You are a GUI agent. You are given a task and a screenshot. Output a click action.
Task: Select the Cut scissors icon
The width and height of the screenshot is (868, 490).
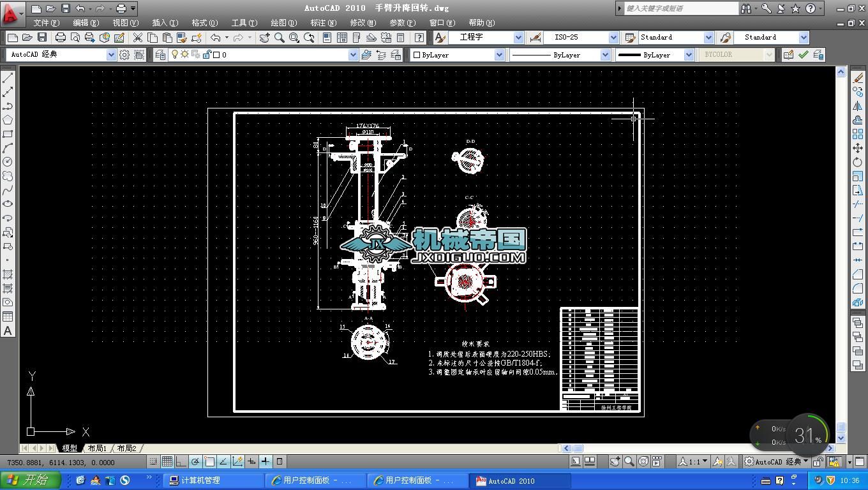[x=137, y=38]
